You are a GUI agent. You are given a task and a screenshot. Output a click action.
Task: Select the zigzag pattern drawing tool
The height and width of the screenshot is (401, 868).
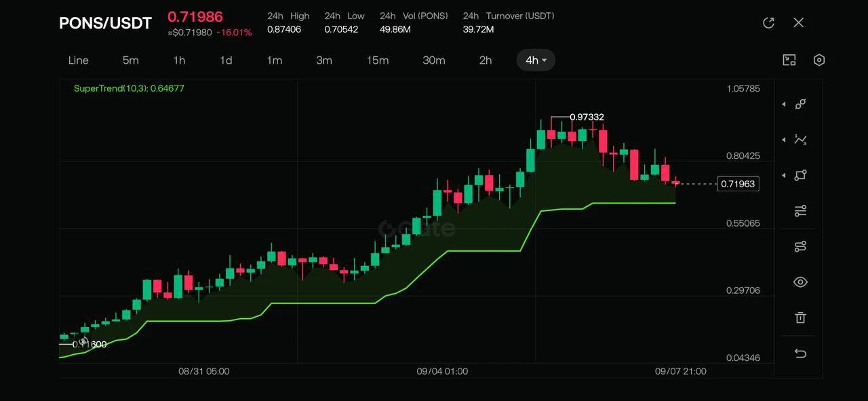pos(801,140)
